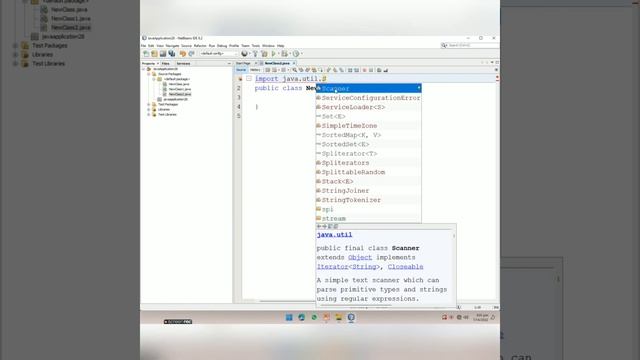640x360 pixels.
Task: Open the Closeable link in documentation
Action: coord(405,267)
